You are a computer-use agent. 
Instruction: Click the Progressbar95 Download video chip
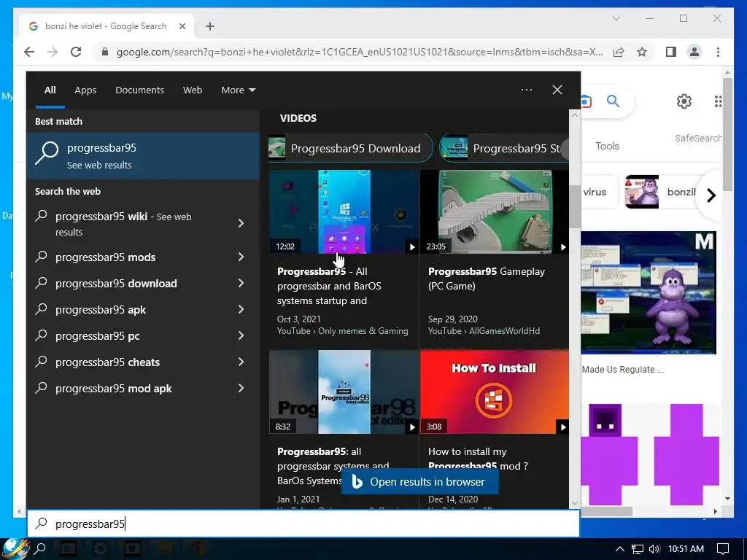[350, 149]
